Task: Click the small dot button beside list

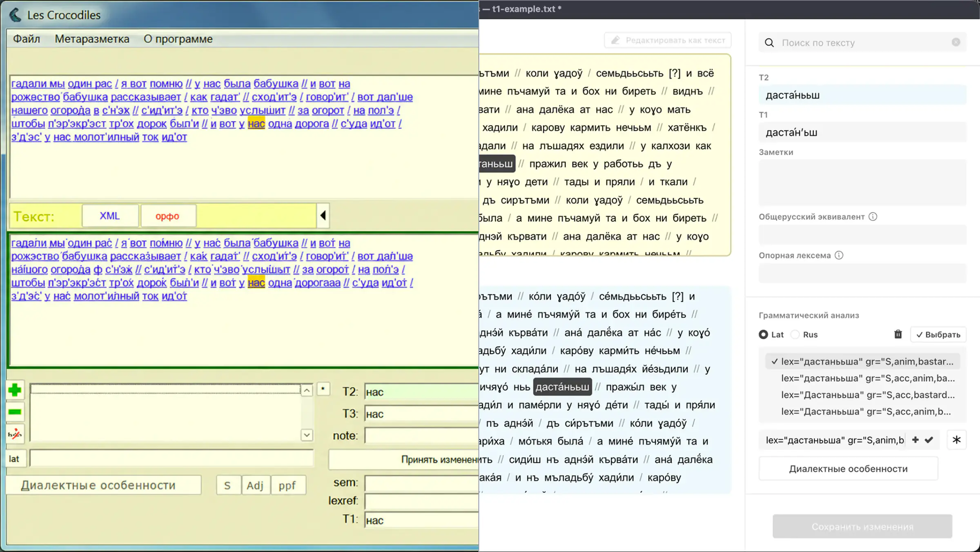Action: coord(323,389)
